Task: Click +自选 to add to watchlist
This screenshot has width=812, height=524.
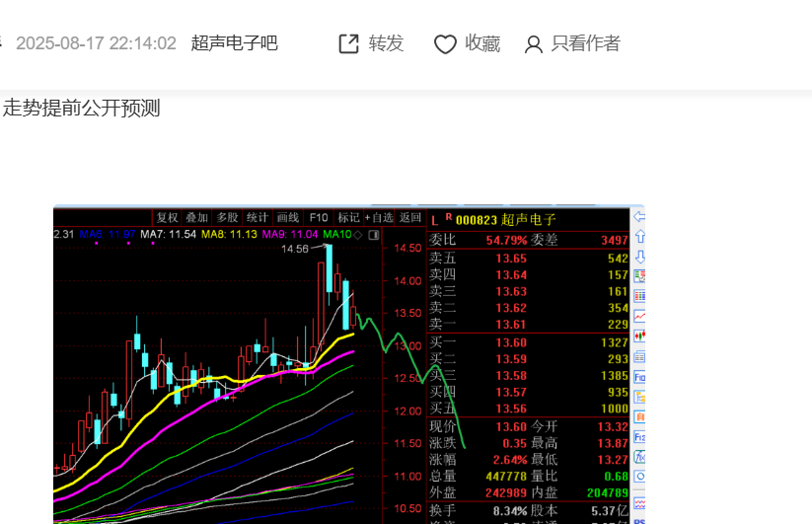Action: 379,217
